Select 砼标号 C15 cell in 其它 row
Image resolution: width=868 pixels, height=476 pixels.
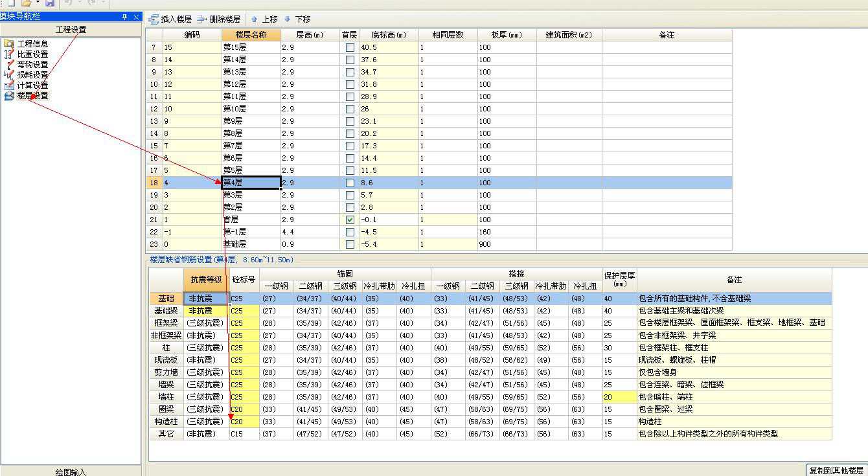coord(244,434)
